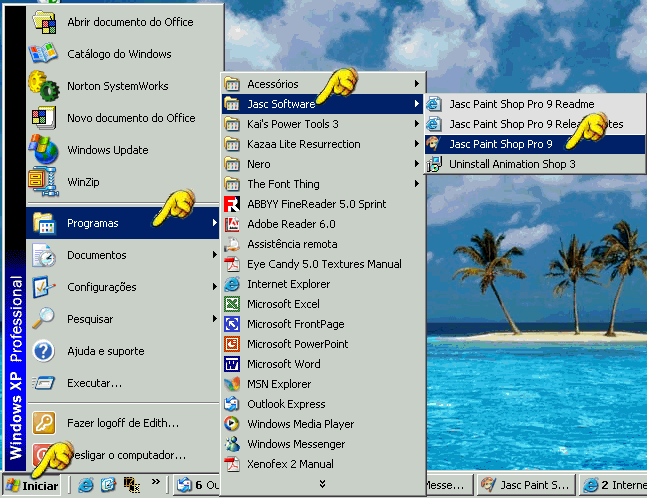Click The Font Thing label
647x498 pixels.
coord(283,184)
